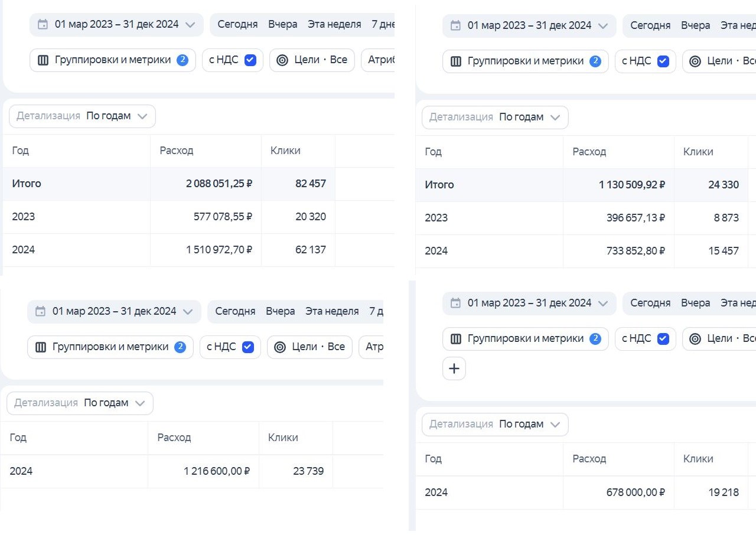756x535 pixels.
Task: Click calendar icon in report with 19 218 clicks
Action: pyautogui.click(x=455, y=303)
